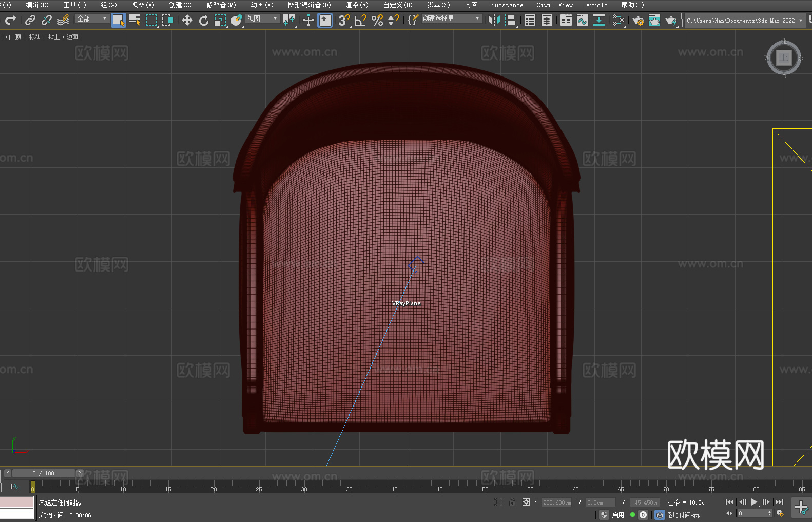The image size is (812, 522).
Task: Open the 修改器(M) menu
Action: click(221, 5)
